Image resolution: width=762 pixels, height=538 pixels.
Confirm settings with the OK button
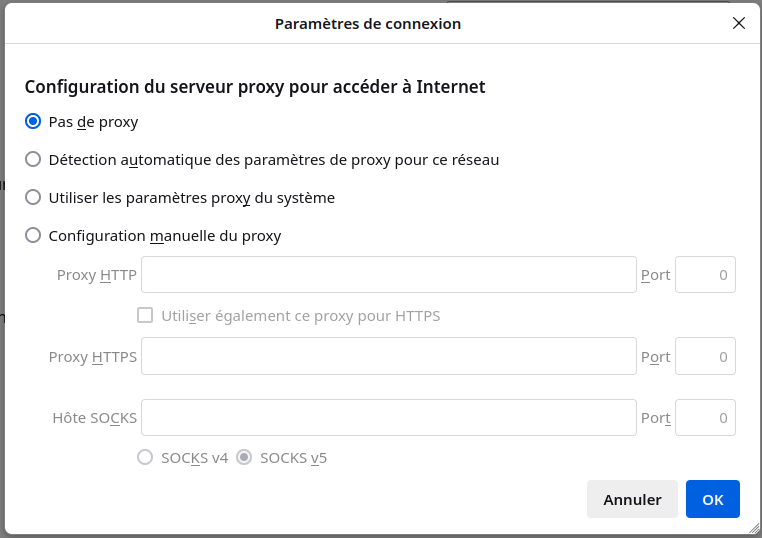click(712, 499)
